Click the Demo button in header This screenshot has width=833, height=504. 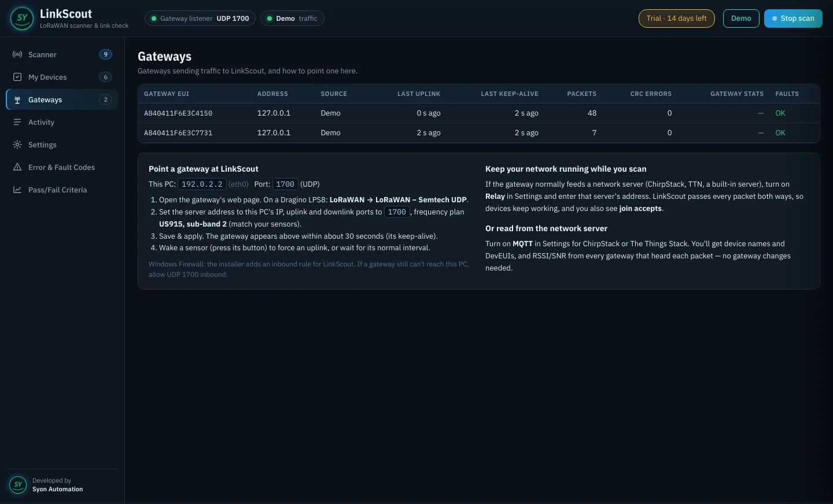tap(741, 18)
